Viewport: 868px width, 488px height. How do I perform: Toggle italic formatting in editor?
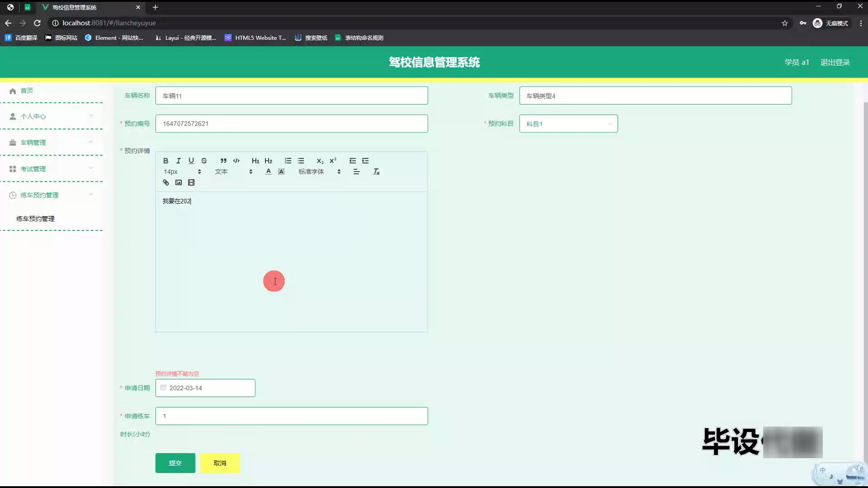(179, 160)
